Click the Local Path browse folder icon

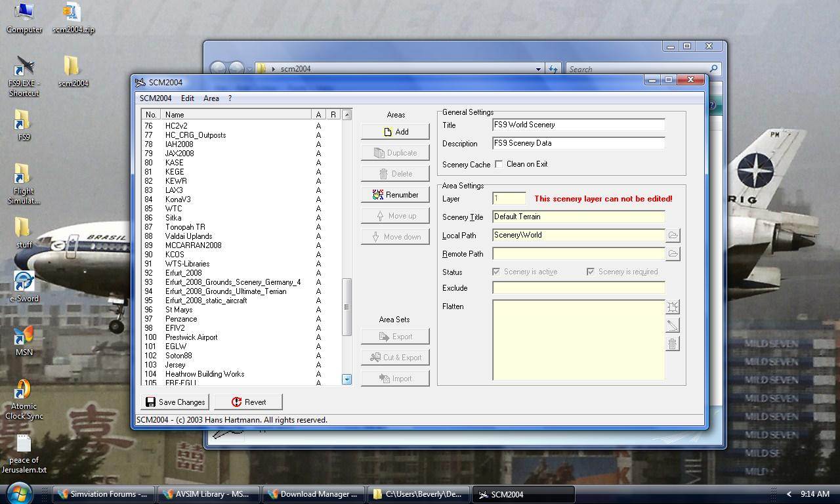pos(673,235)
